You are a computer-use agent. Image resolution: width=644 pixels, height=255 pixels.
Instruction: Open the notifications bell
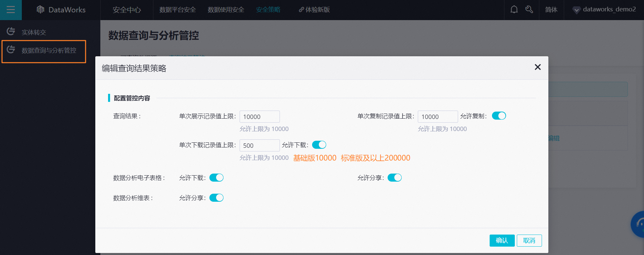coord(514,10)
